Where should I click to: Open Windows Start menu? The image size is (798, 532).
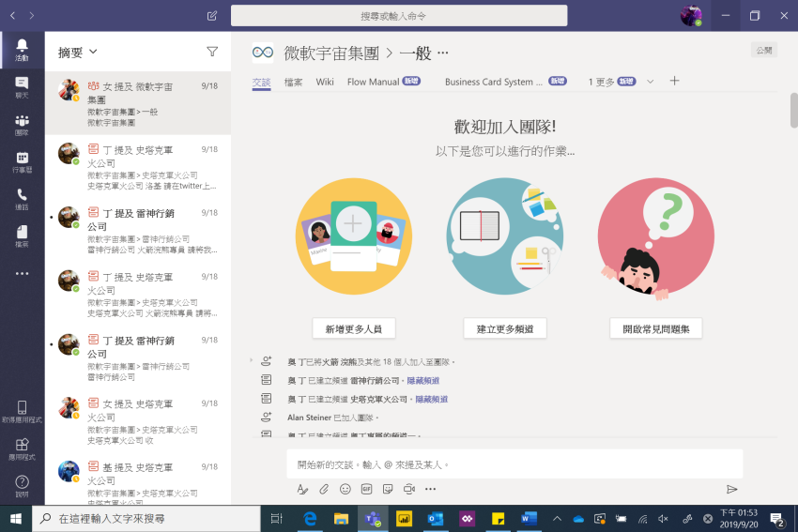click(x=16, y=518)
